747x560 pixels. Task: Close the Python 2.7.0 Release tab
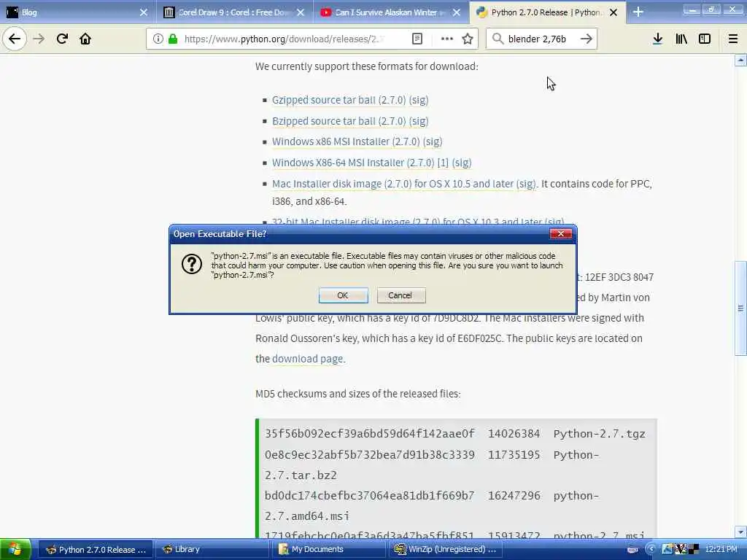[614, 12]
